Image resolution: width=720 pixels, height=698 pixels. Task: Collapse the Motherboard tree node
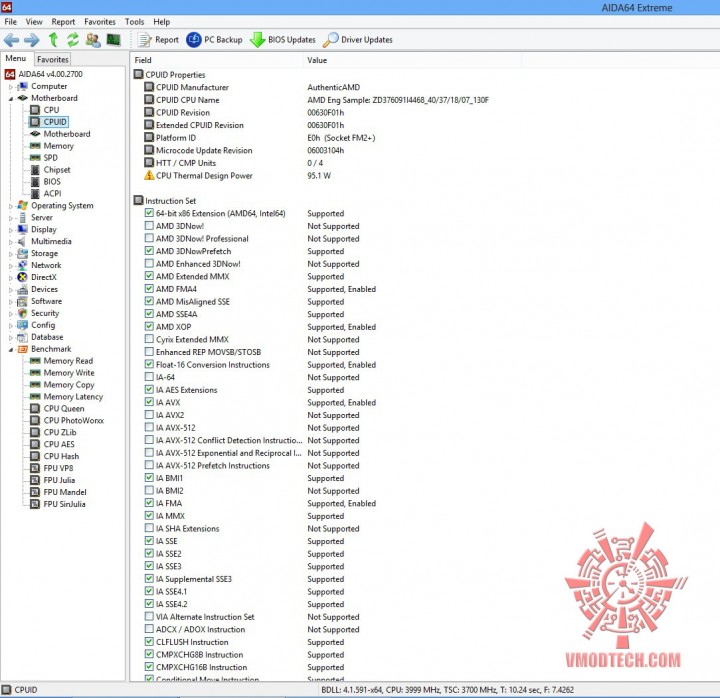point(11,99)
